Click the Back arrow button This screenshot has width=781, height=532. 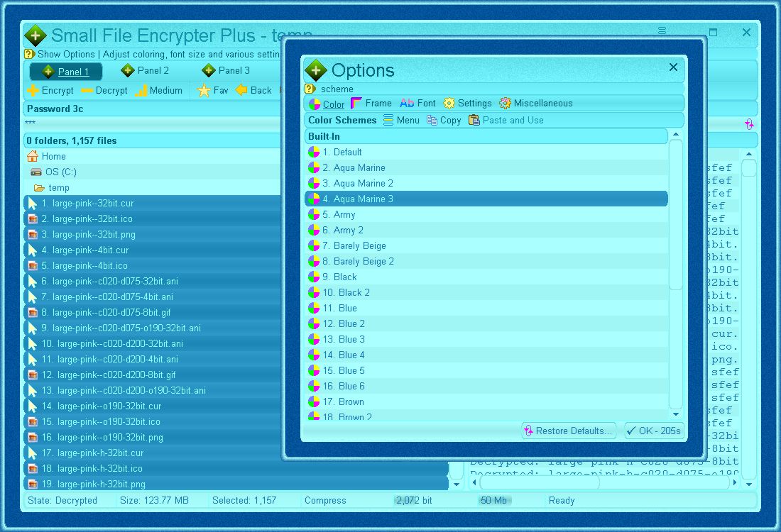[x=253, y=91]
